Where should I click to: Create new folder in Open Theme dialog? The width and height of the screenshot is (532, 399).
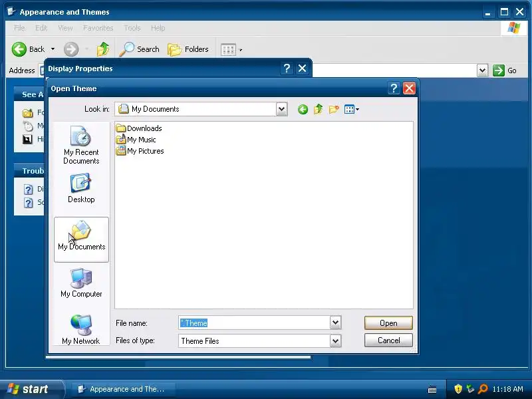(x=334, y=109)
